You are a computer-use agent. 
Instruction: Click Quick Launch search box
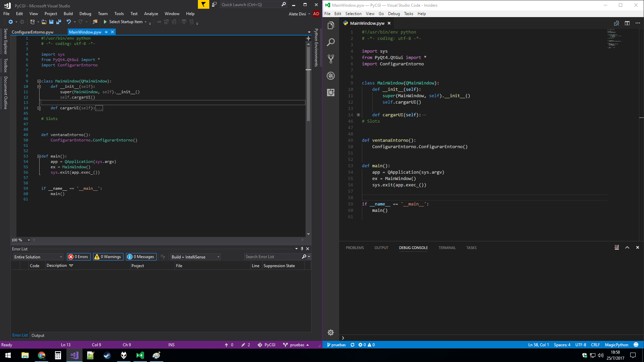click(x=254, y=4)
